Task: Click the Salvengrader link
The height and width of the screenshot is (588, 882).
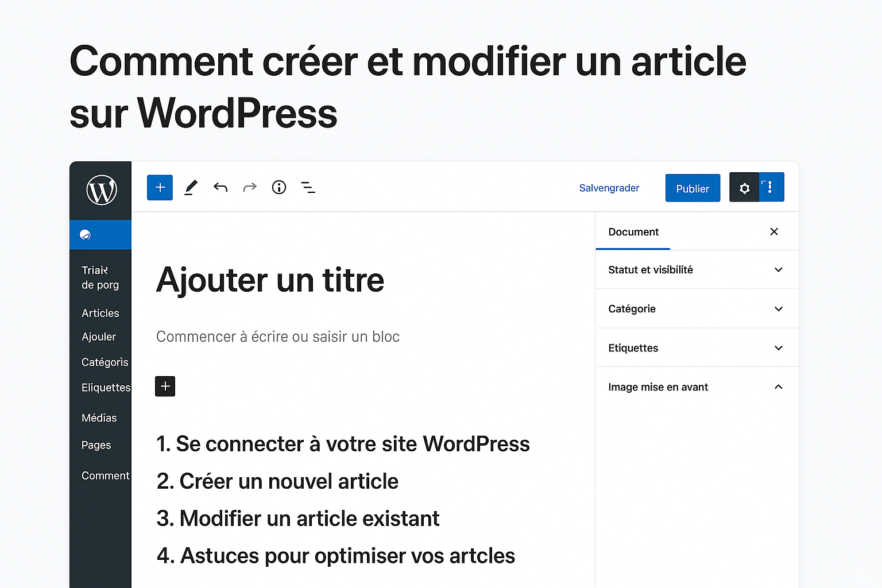Action: click(x=609, y=188)
